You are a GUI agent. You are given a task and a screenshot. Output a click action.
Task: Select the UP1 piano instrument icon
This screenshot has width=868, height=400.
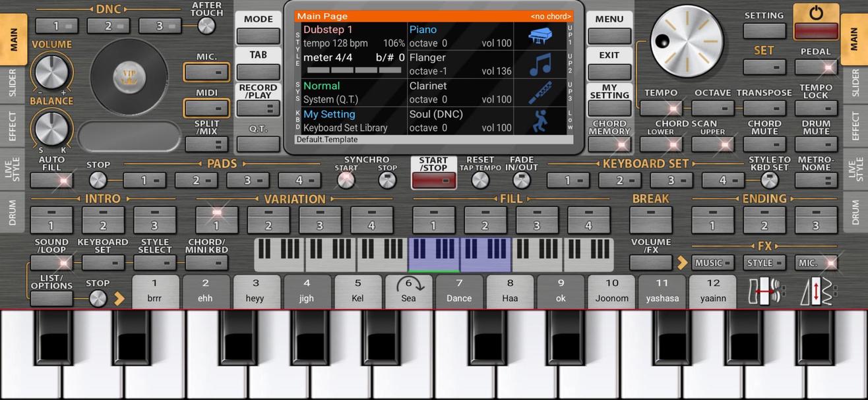[x=541, y=36]
